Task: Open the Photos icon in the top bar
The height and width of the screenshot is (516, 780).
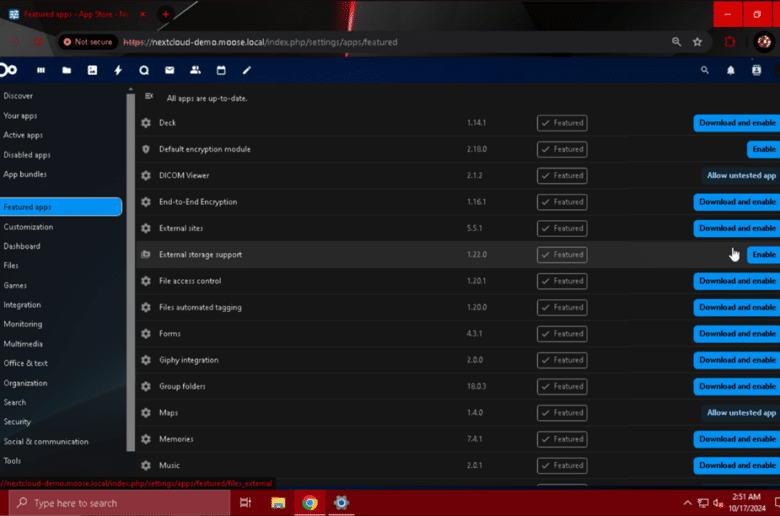Action: (x=93, y=70)
